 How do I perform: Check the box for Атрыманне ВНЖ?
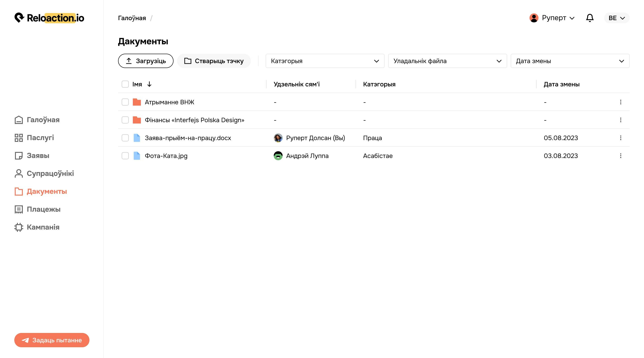125,102
